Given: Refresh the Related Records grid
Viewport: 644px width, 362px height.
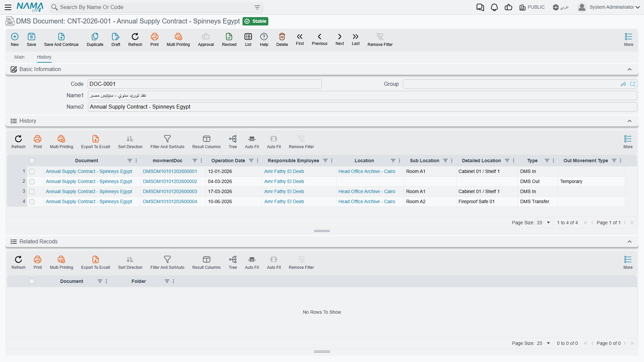Looking at the screenshot, I should click(x=18, y=262).
